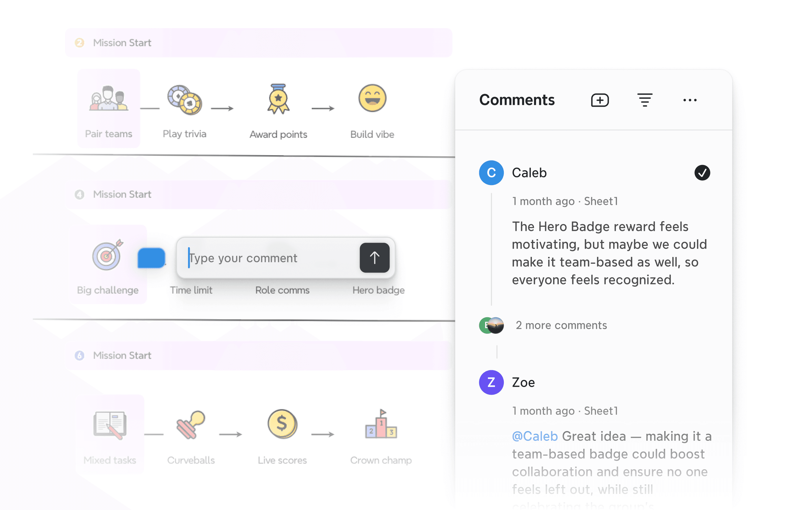812x510 pixels.
Task: Select the blue comment marker bubble
Action: [x=151, y=258]
